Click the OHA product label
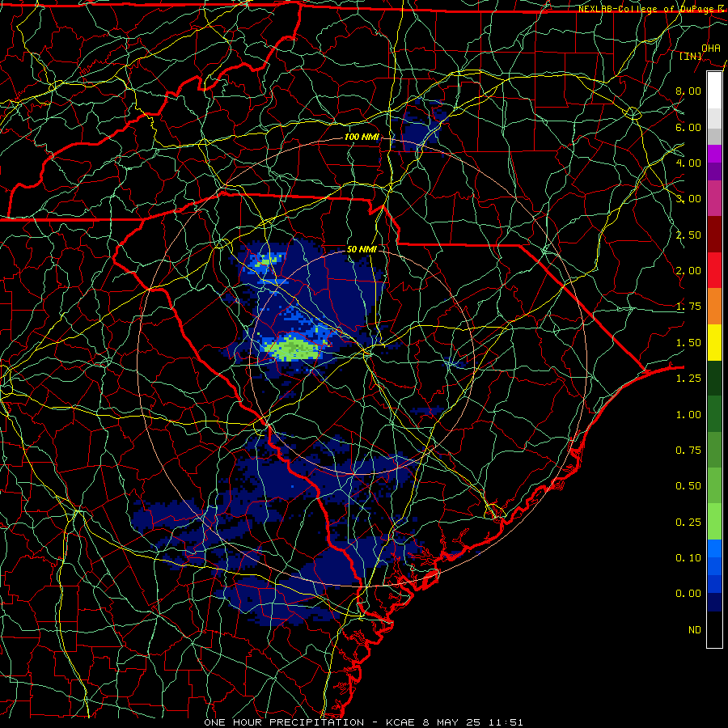Image resolution: width=728 pixels, height=728 pixels. pos(711,48)
